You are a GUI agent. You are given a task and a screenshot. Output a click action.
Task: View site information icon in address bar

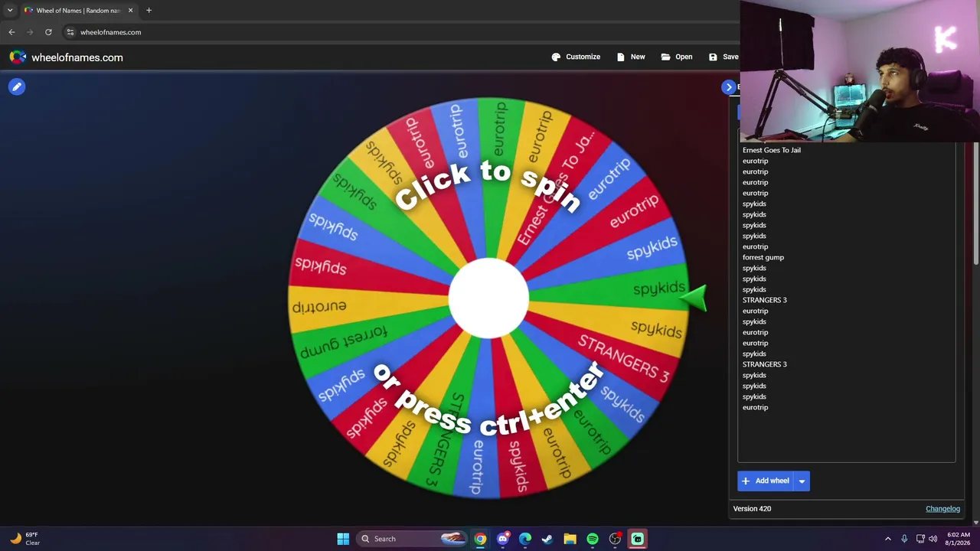point(70,32)
